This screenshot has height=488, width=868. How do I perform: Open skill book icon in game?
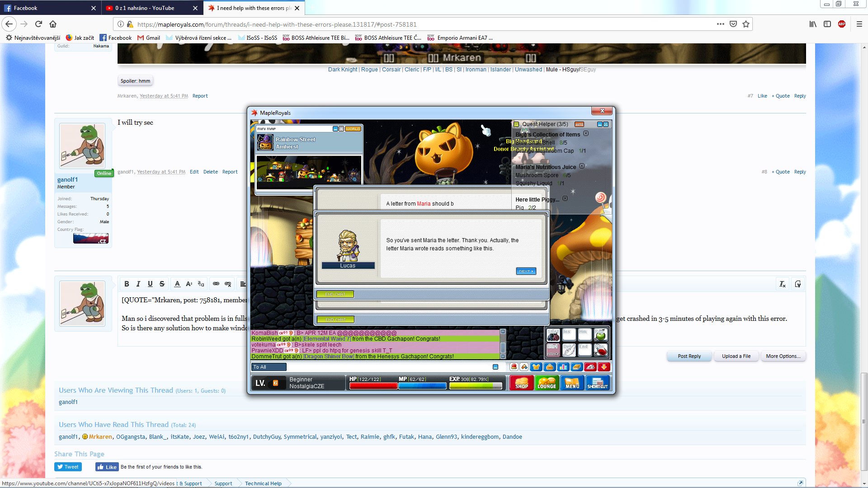pos(577,367)
